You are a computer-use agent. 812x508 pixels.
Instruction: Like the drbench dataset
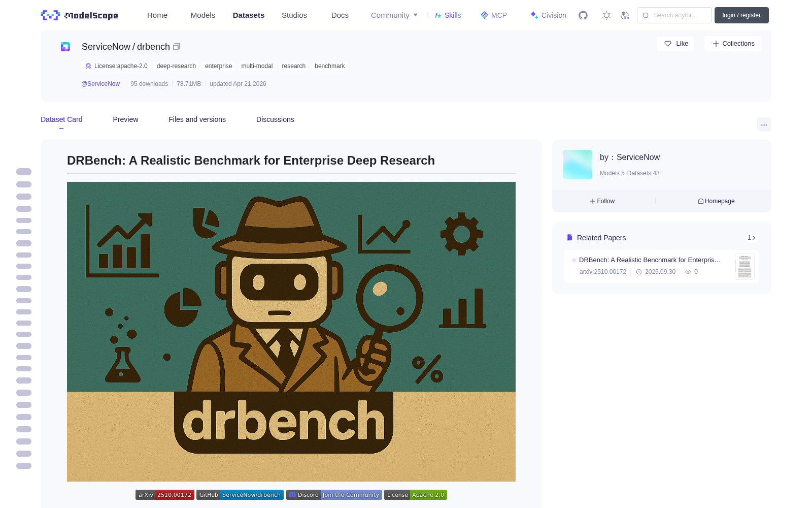(x=676, y=44)
